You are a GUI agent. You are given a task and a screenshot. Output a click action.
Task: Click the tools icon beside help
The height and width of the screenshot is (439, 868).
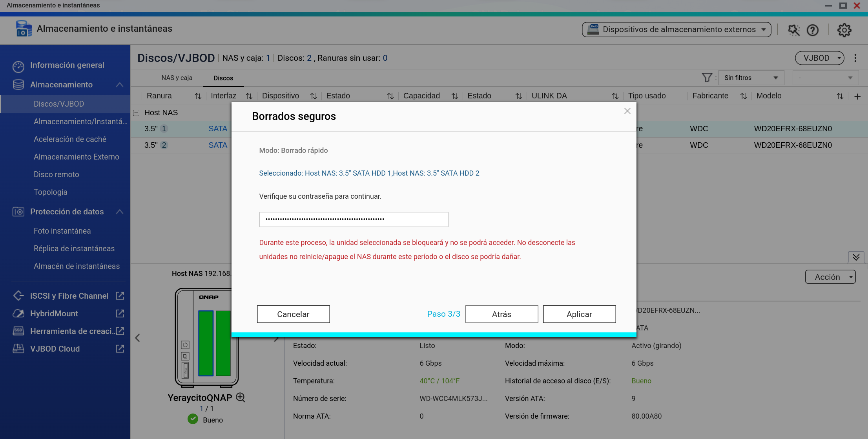(x=794, y=30)
